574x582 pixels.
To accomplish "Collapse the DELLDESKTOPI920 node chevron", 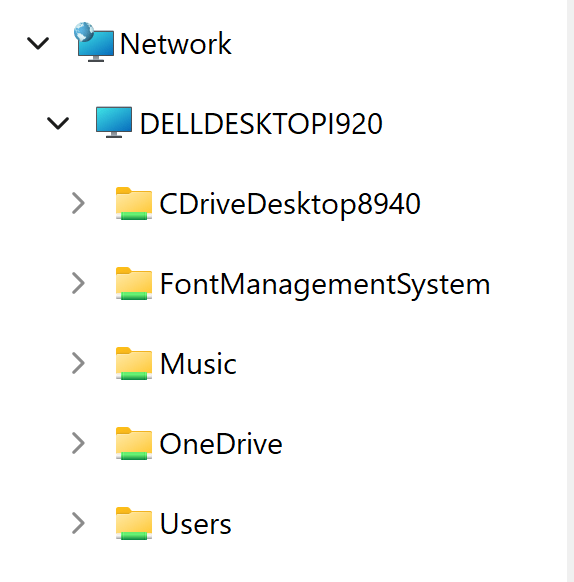I will (58, 123).
